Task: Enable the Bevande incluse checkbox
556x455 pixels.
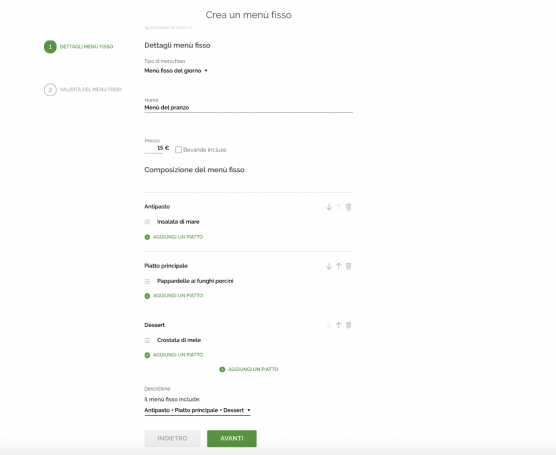Action: [178, 150]
